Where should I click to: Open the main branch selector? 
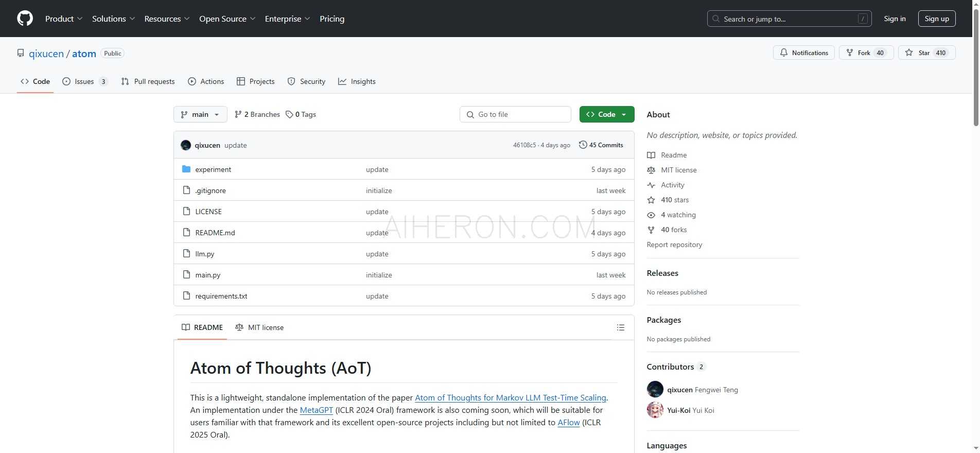[x=200, y=114]
